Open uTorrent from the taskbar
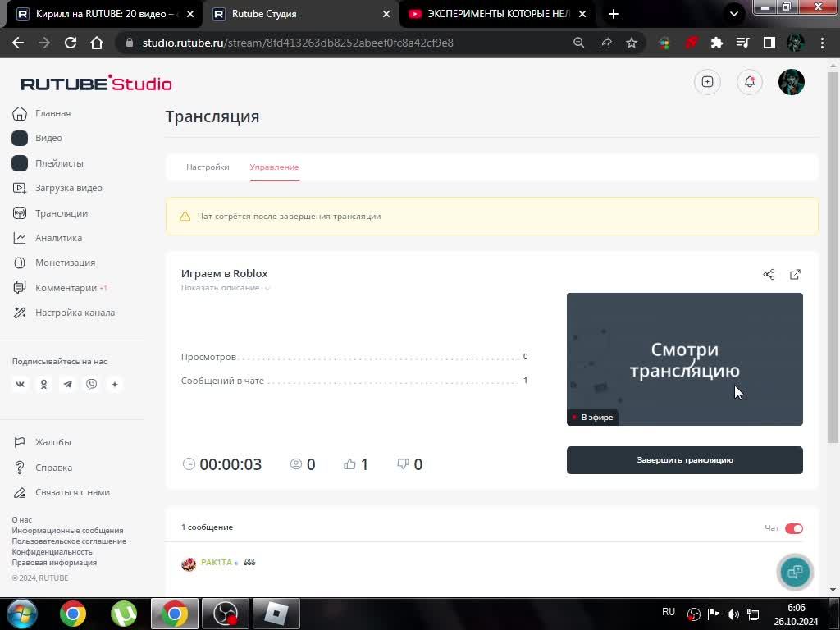This screenshot has width=840, height=630. (124, 614)
